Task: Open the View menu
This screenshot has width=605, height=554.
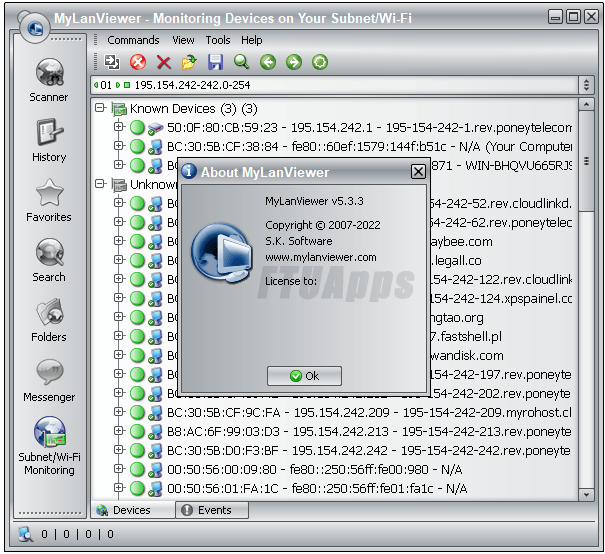Action: tap(183, 40)
